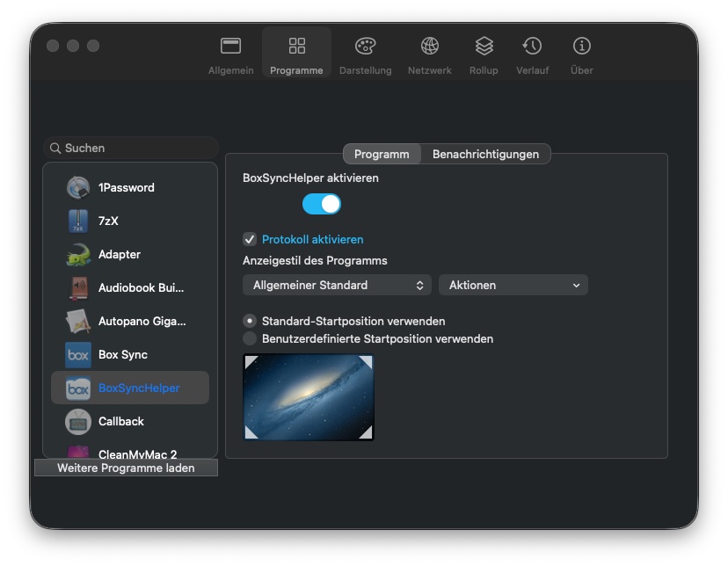Screen dimensions: 728x566
Task: Select Adapter in the program list
Action: (x=130, y=254)
